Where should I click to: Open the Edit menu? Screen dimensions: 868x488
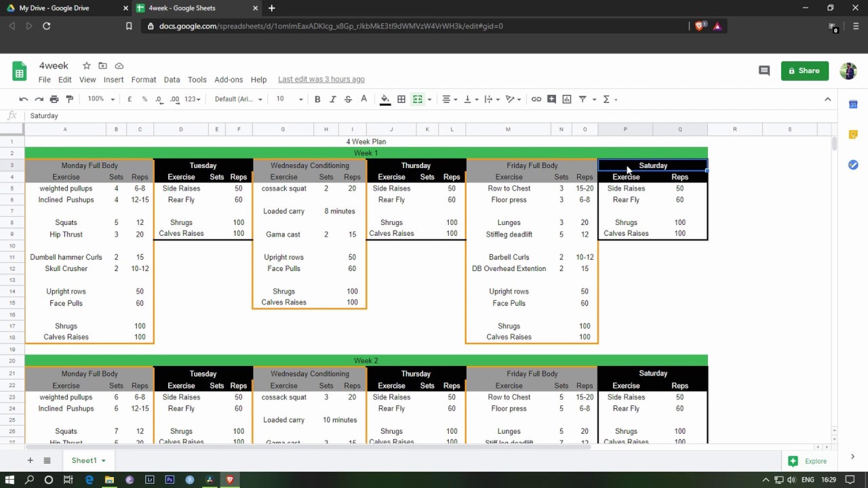(65, 79)
